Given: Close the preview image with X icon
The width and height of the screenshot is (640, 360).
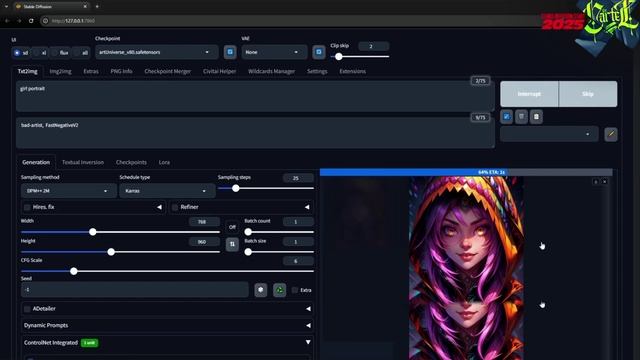Looking at the screenshot, I should click(605, 181).
